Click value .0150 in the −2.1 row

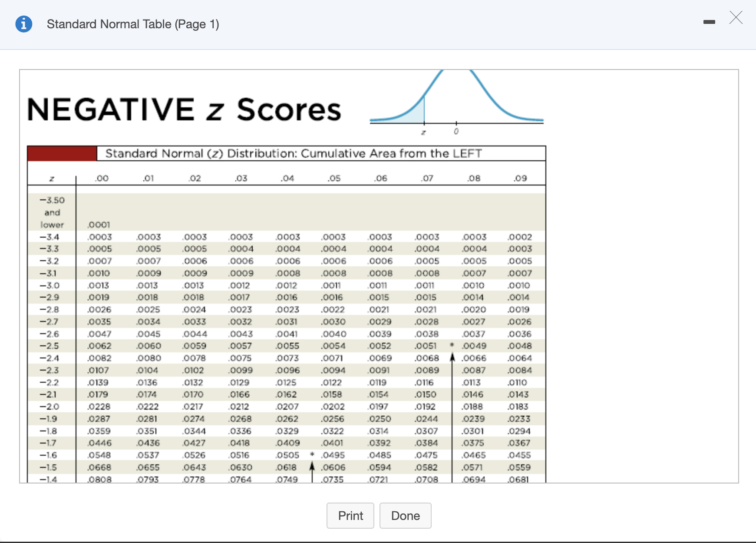(425, 395)
